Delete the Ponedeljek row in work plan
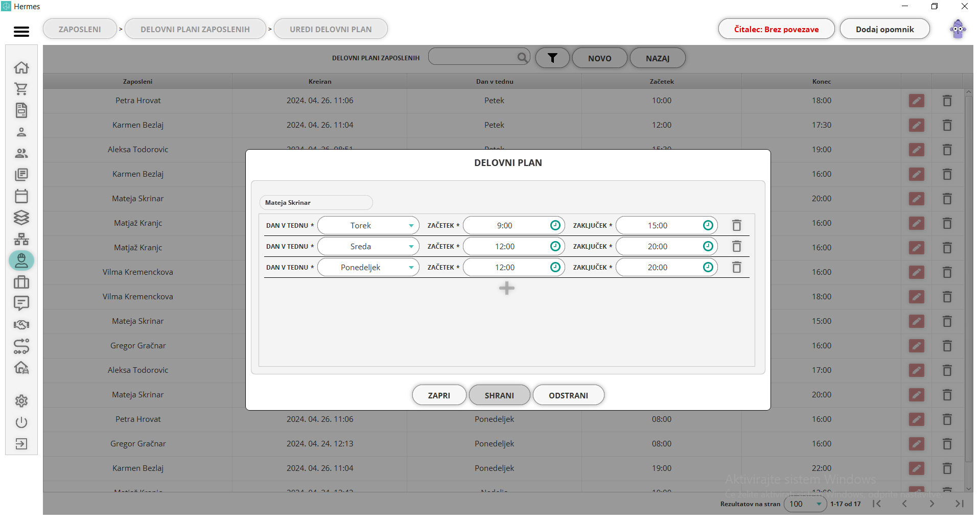This screenshot has height=523, width=980. 736,267
